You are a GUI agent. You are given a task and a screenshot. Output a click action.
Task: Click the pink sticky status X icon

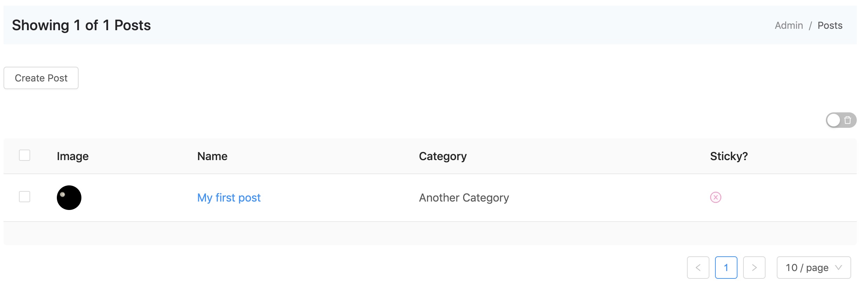(715, 197)
